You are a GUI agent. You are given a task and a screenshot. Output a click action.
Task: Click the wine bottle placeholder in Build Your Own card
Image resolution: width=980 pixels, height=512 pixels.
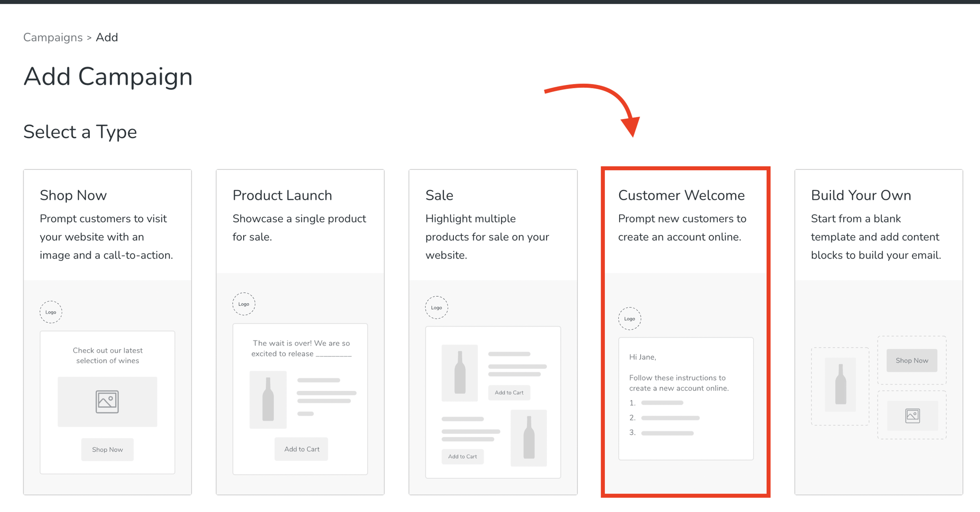coord(840,385)
